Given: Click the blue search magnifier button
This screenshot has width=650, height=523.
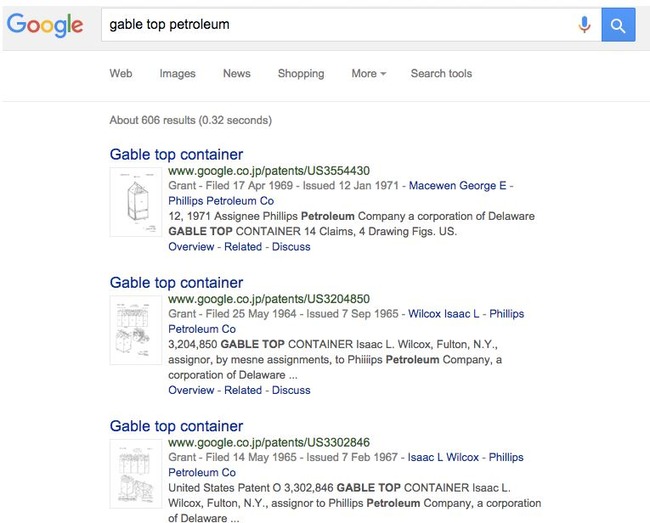Looking at the screenshot, I should pos(618,25).
